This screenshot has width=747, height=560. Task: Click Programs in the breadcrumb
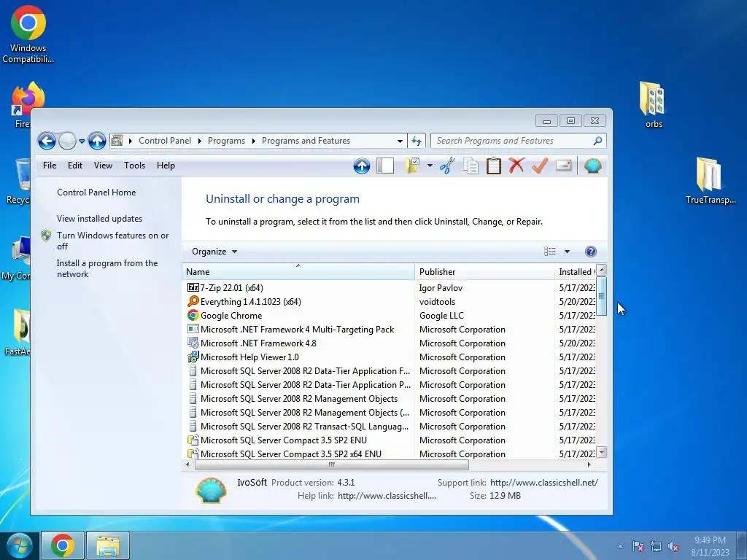coord(226,141)
